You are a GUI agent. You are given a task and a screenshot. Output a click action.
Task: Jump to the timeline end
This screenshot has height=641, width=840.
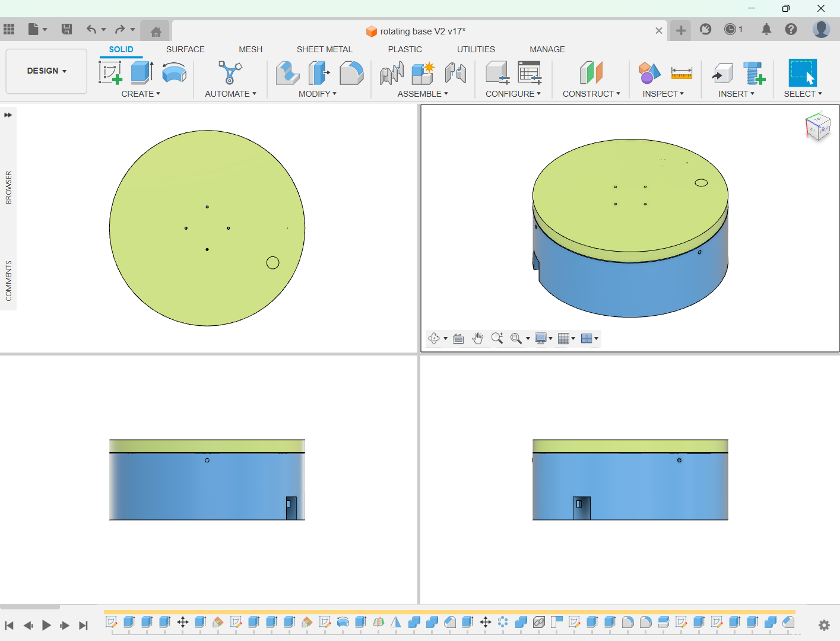coord(83,625)
